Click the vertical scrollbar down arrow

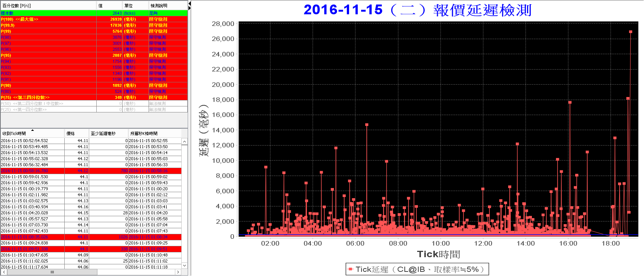pos(184,265)
